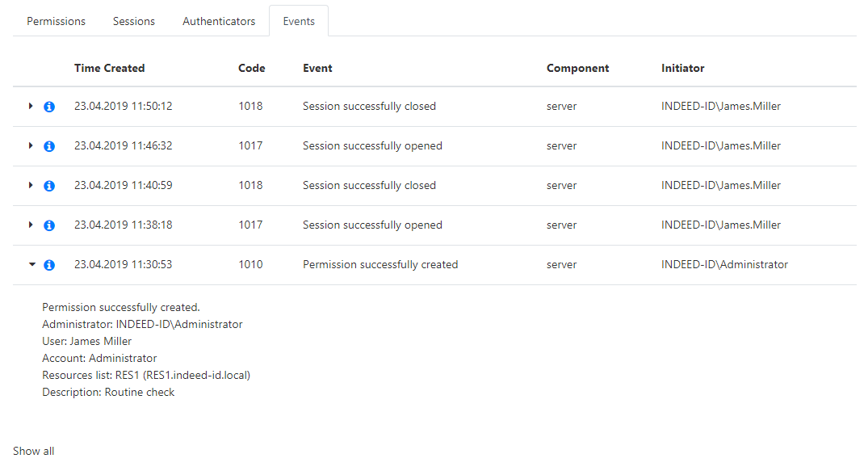Viewport: 868px width, 471px height.
Task: Open the Sessions tab
Action: coord(134,21)
